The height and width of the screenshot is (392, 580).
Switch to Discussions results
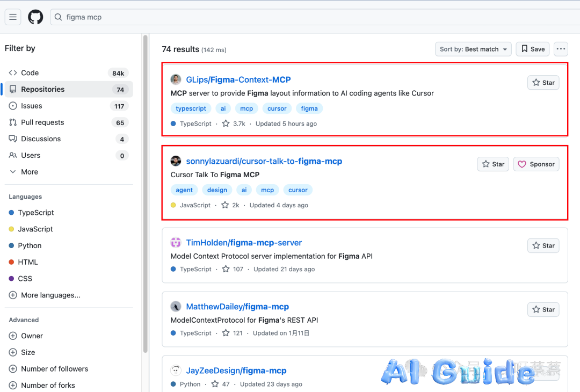[68, 139]
